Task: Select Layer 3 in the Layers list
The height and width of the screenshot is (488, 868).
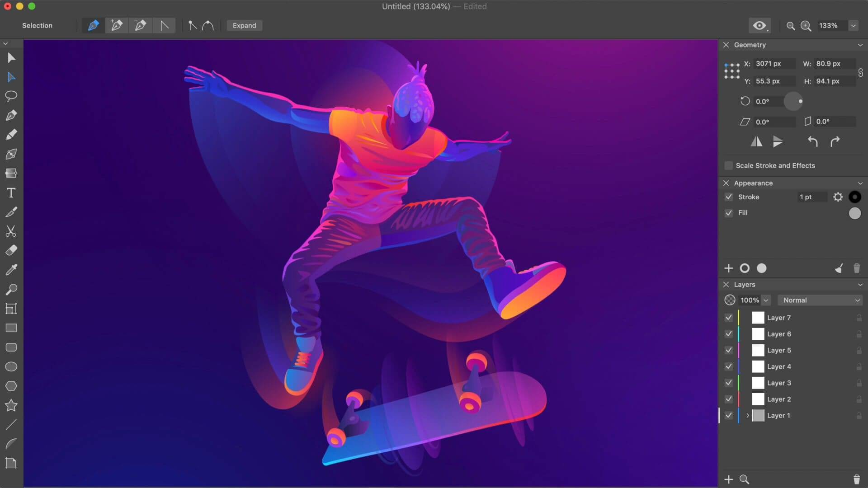Action: (778, 383)
